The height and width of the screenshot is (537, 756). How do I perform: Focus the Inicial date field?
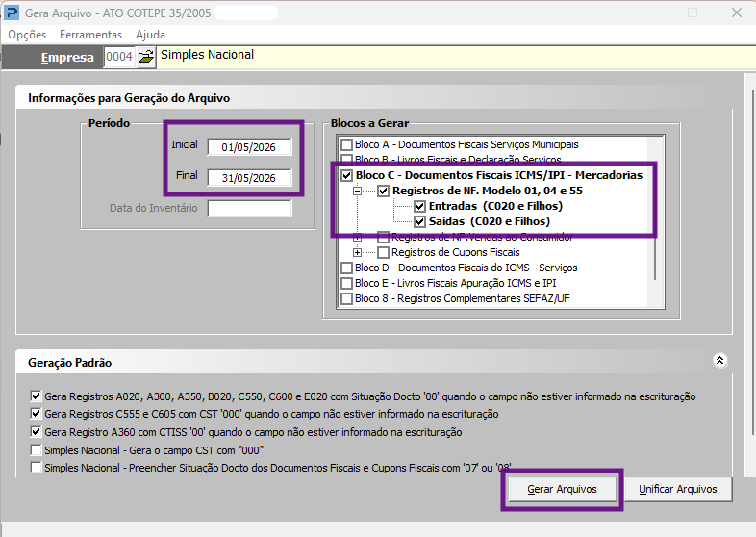tap(249, 147)
